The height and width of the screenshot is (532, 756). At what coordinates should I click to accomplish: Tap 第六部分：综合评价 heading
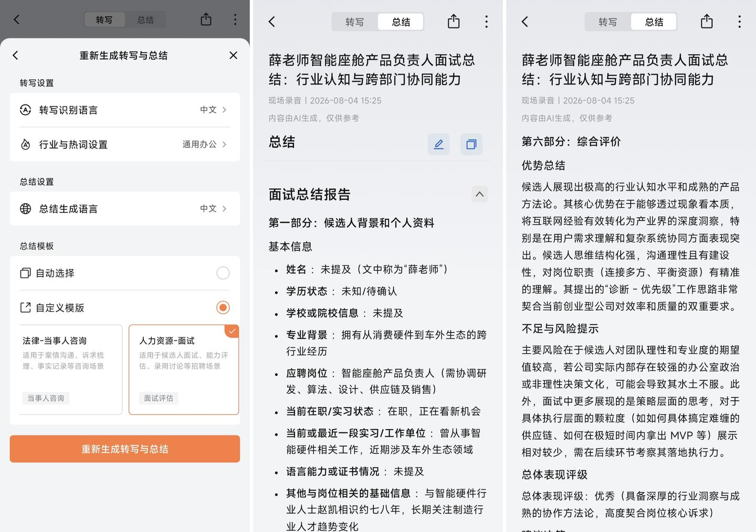(x=571, y=141)
